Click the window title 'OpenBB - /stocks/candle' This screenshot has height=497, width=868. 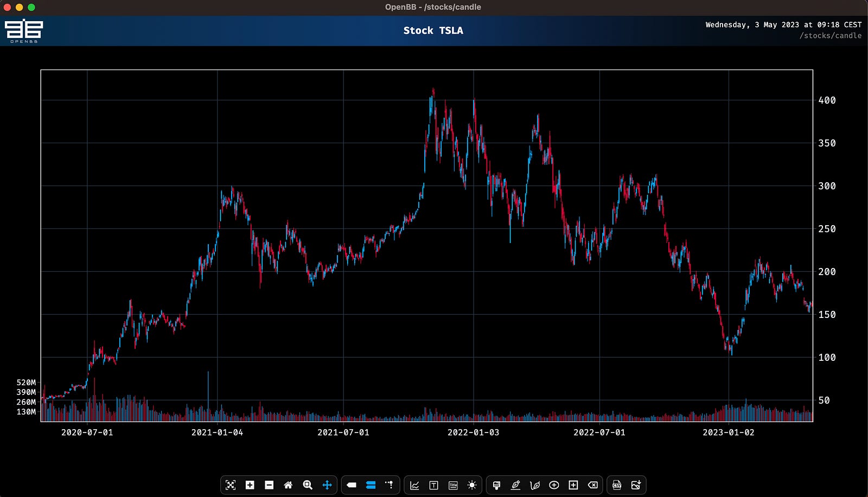pyautogui.click(x=433, y=7)
